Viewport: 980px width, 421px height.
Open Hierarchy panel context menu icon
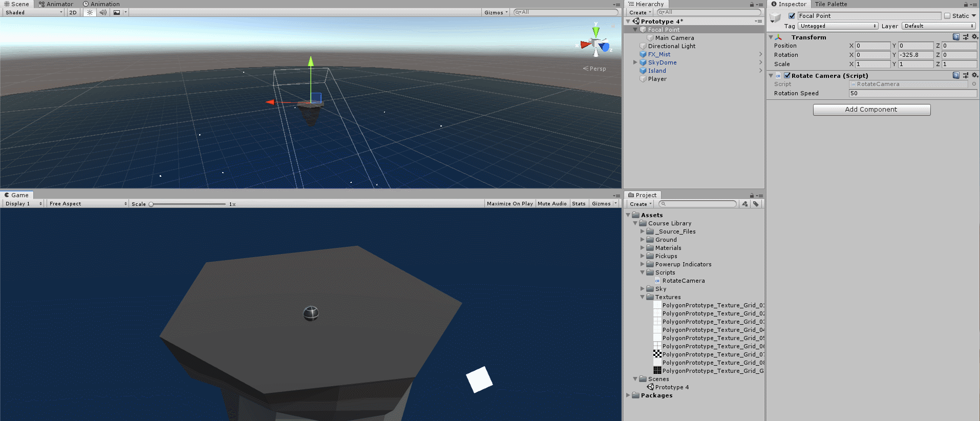[760, 5]
